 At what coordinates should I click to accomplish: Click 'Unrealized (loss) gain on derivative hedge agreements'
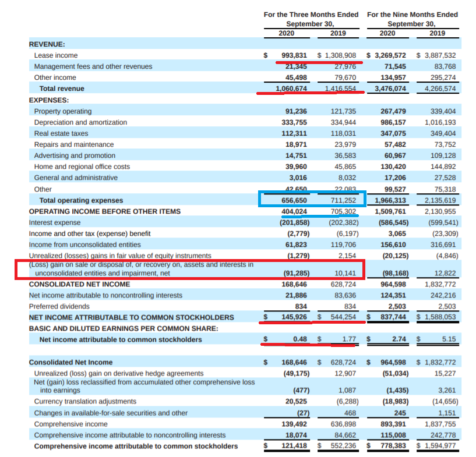[x=119, y=373]
